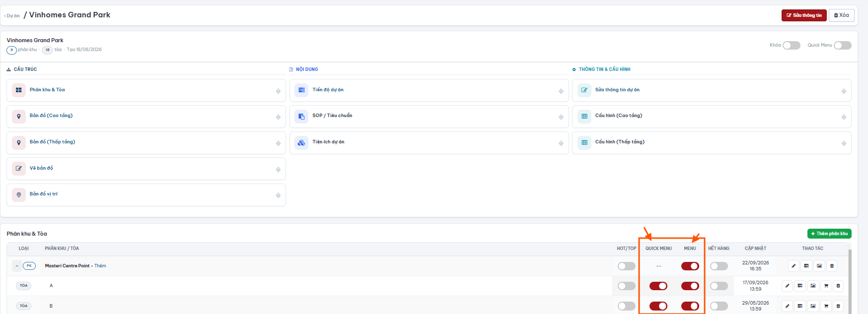Open the Phân khu & Tòa card
The image size is (868, 314).
(x=146, y=90)
